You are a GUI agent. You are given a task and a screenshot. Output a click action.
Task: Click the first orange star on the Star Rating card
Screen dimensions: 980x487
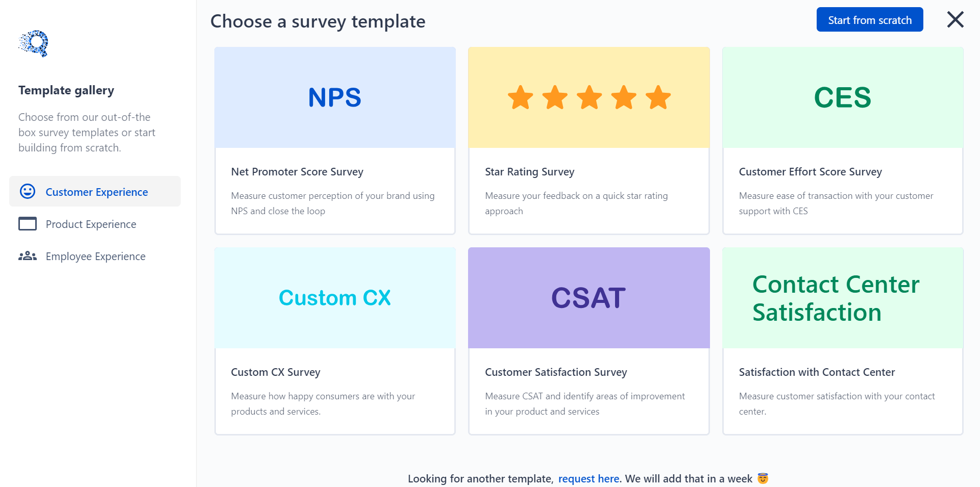(521, 97)
